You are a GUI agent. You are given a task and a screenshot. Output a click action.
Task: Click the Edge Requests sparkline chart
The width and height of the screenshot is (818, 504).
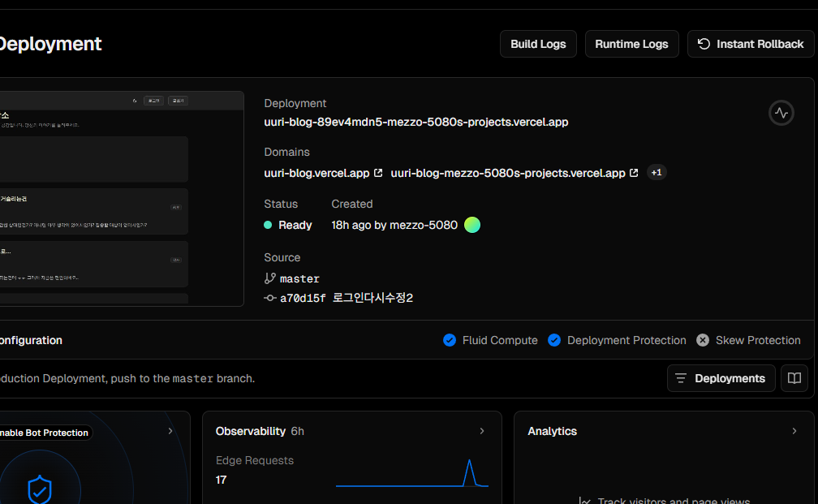412,472
